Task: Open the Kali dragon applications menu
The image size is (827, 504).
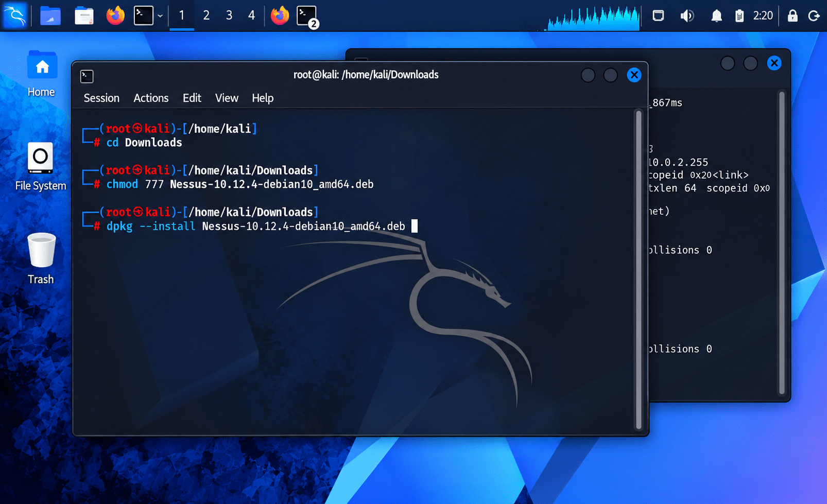Action: click(x=15, y=15)
